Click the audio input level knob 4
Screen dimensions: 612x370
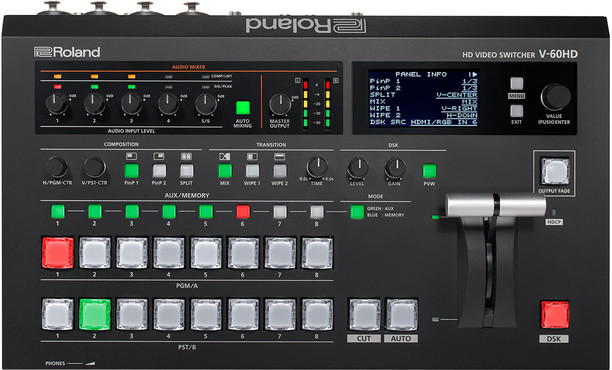[x=168, y=104]
